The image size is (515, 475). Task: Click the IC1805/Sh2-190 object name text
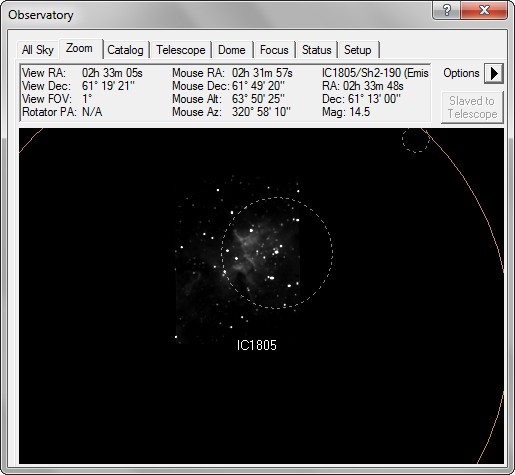click(375, 73)
